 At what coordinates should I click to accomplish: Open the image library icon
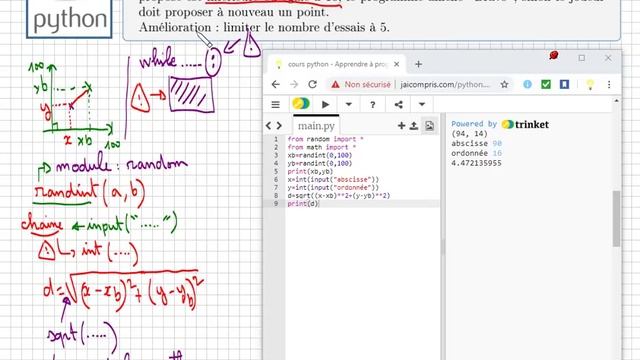(429, 126)
